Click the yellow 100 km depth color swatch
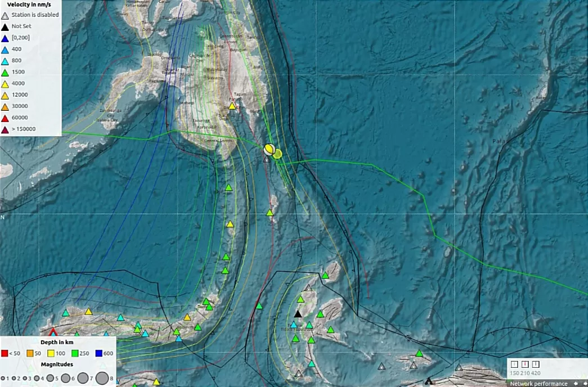 tap(51, 353)
